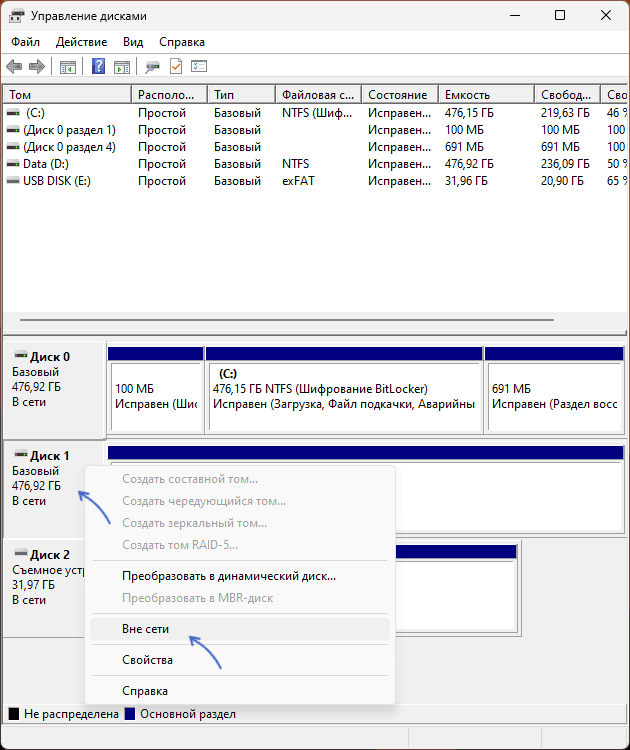Click the volume list horizontal scrollbar
This screenshot has width=630, height=750.
287,320
